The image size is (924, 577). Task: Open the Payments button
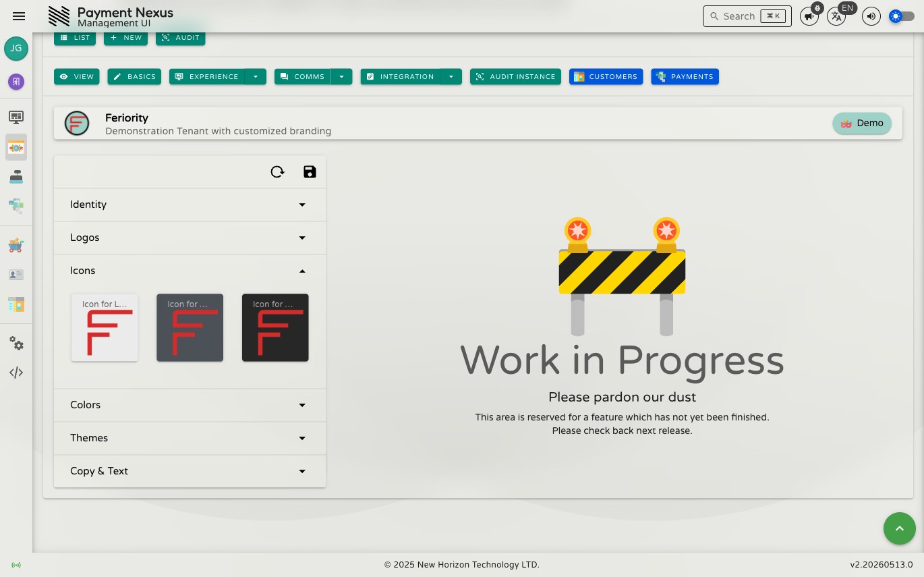click(x=685, y=77)
